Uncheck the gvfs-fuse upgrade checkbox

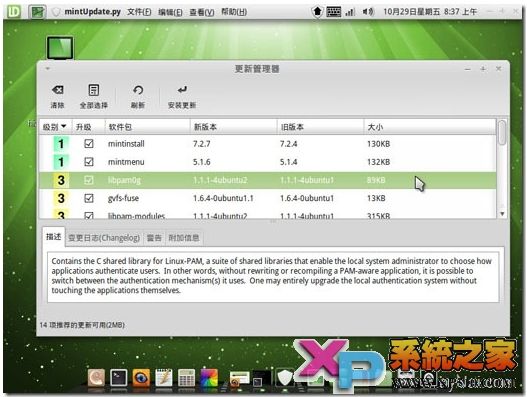tap(89, 198)
